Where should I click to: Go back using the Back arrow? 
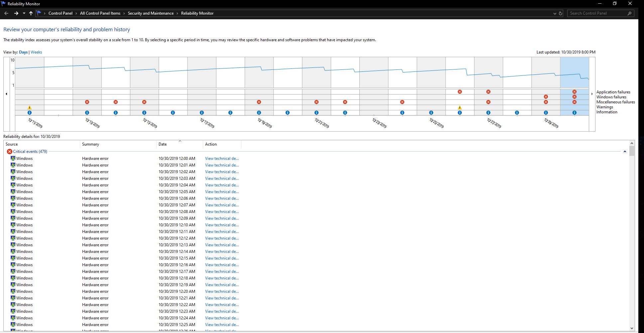click(x=6, y=13)
